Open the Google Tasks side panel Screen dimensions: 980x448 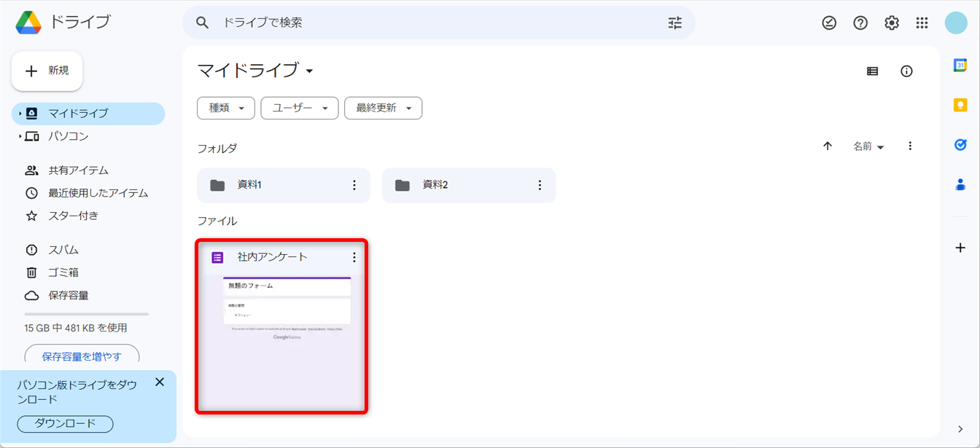(x=960, y=145)
